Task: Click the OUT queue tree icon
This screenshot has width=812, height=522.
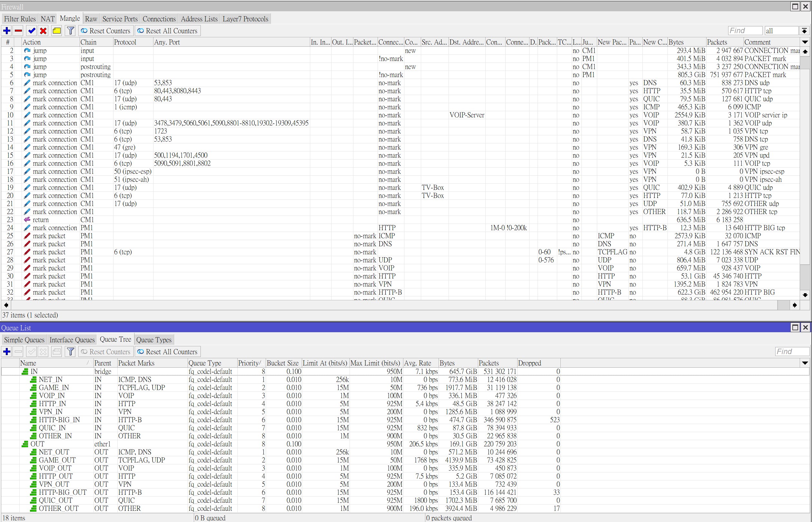Action: pyautogui.click(x=25, y=444)
